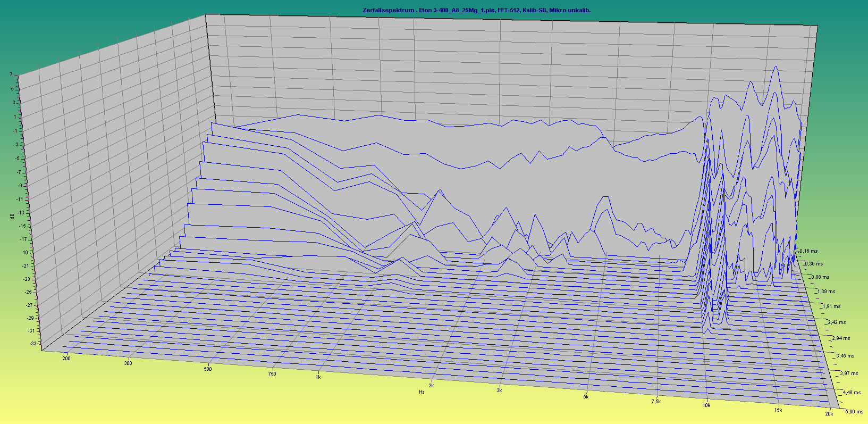868x424 pixels.
Task: Click the 500 Hz frequency axis label
Action: [208, 369]
